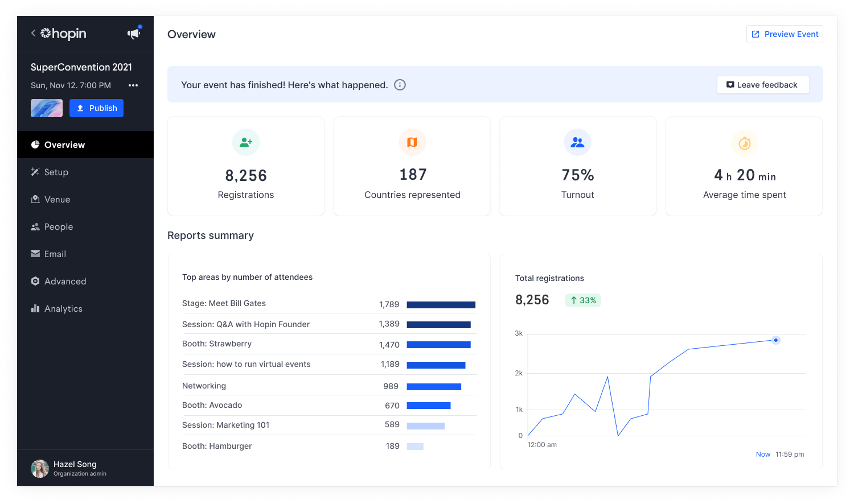854x504 pixels.
Task: Click the highlighted data point on registrations chart
Action: (x=775, y=340)
